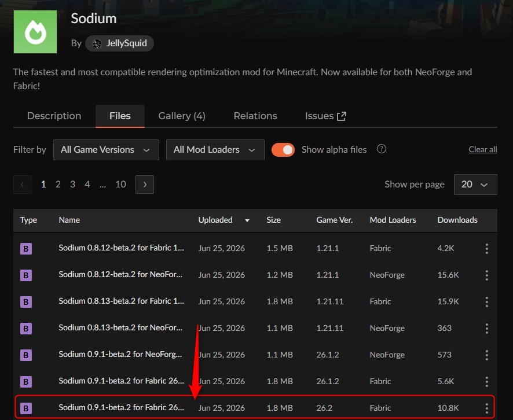Click the beta badge on Sodium 0.9.1-beta.2 NeoForge row

[26, 355]
